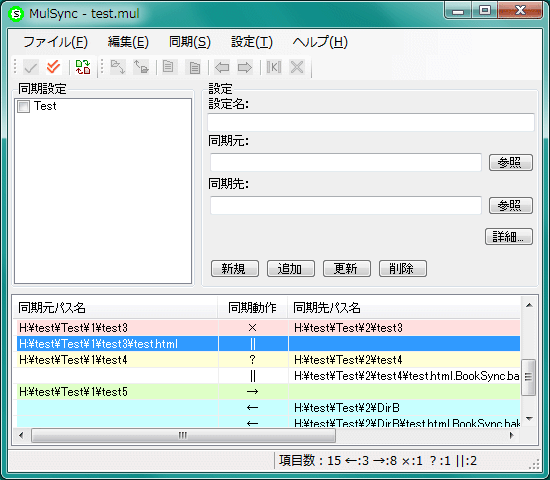Open the 同期(S) menu
This screenshot has width=550, height=480.
coord(190,42)
